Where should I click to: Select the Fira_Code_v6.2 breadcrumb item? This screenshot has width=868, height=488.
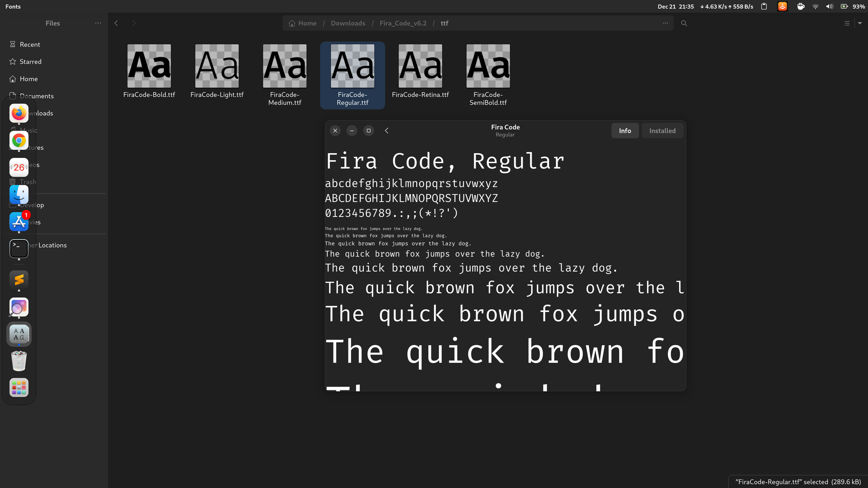[x=403, y=23]
